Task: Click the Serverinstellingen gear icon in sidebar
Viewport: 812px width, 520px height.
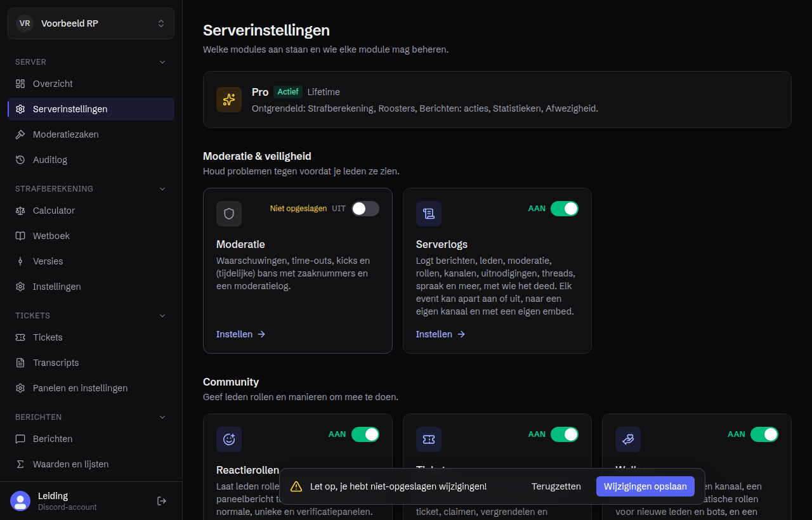Action: click(20, 109)
